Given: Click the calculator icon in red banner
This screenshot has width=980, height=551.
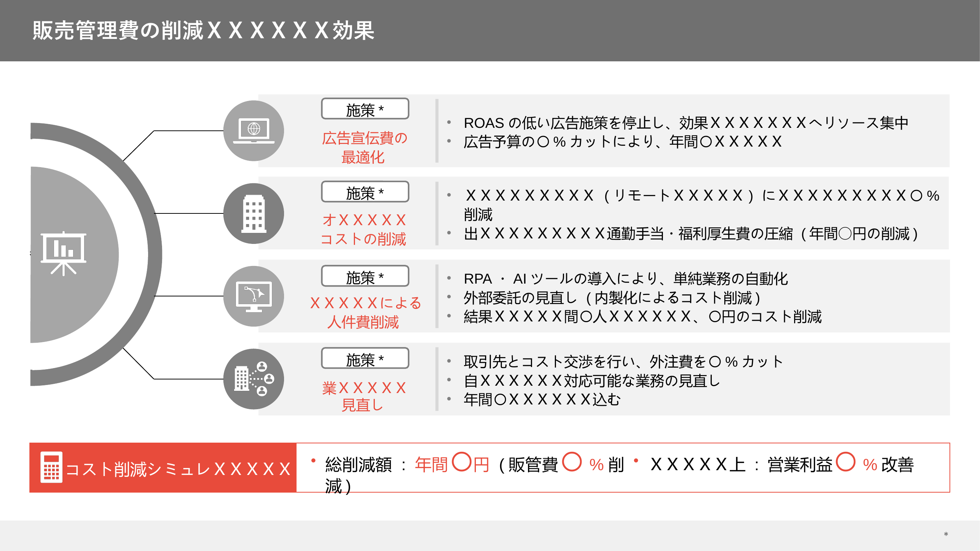Looking at the screenshot, I should pos(51,467).
